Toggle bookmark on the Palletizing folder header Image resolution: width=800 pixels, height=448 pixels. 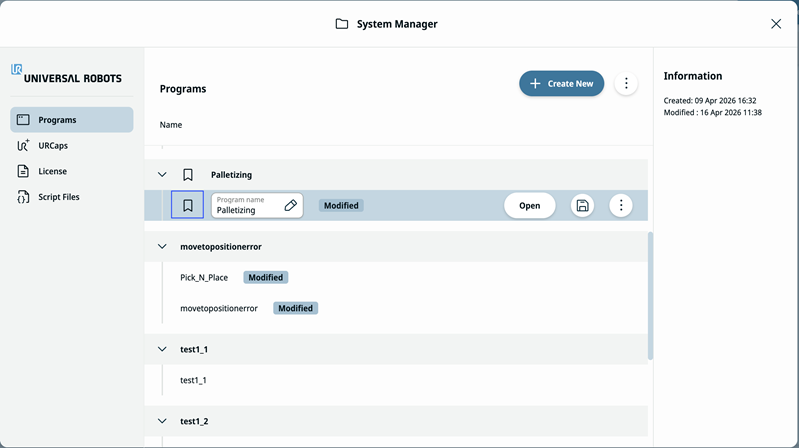click(188, 175)
